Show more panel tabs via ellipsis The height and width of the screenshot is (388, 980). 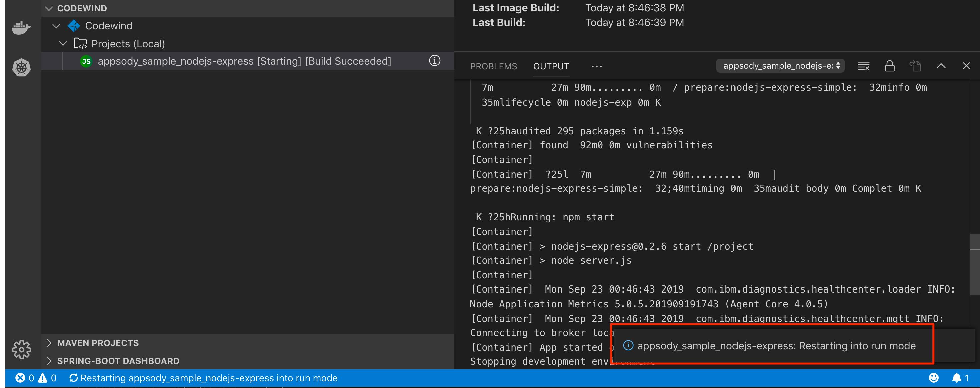coord(596,67)
